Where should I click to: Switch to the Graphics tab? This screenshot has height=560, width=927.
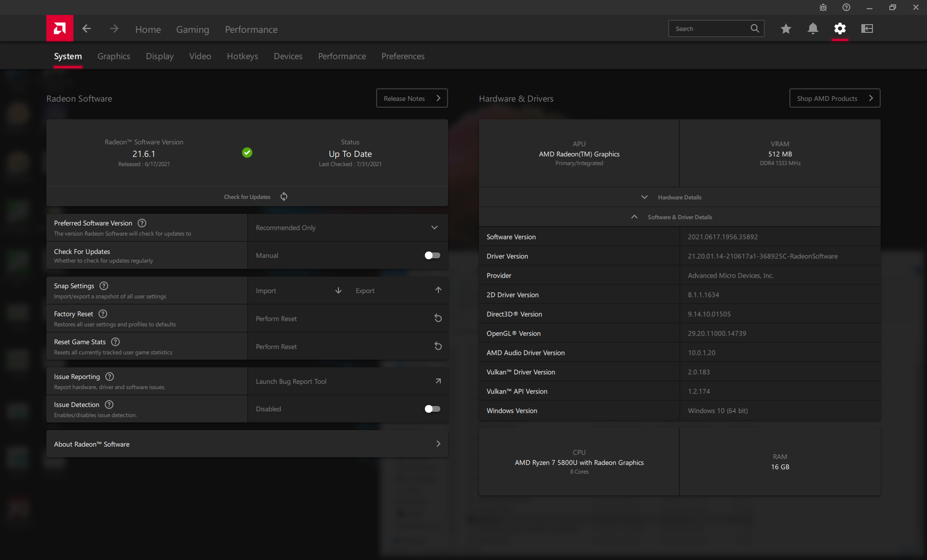113,56
